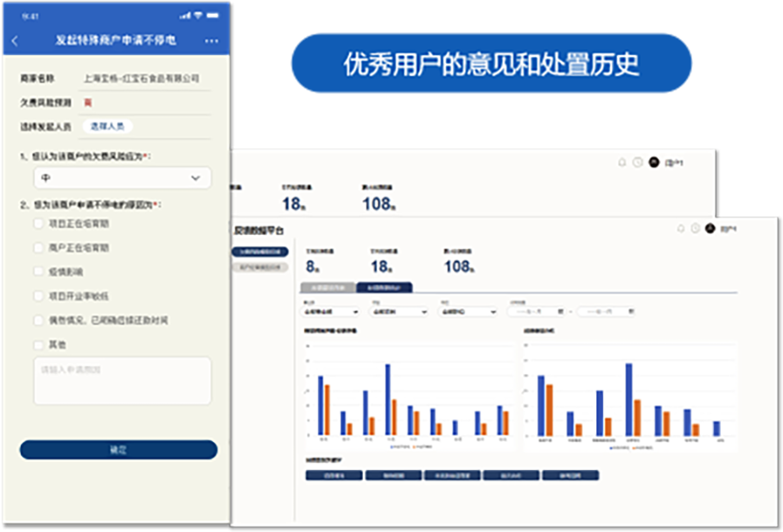783x532 pixels.
Task: Click the user avatar in back dashboard window
Action: pyautogui.click(x=653, y=161)
